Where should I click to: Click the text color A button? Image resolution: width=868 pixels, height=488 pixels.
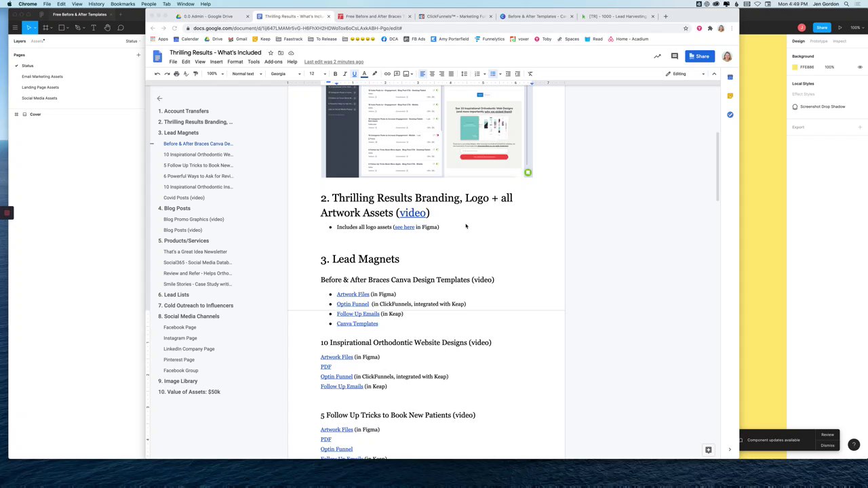364,74
